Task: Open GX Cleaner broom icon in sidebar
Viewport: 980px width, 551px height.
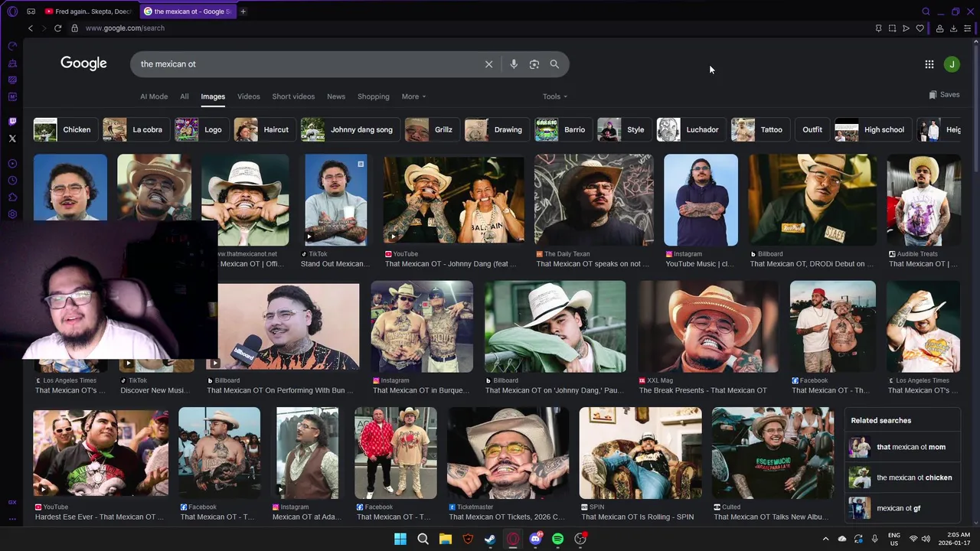Action: (12, 64)
